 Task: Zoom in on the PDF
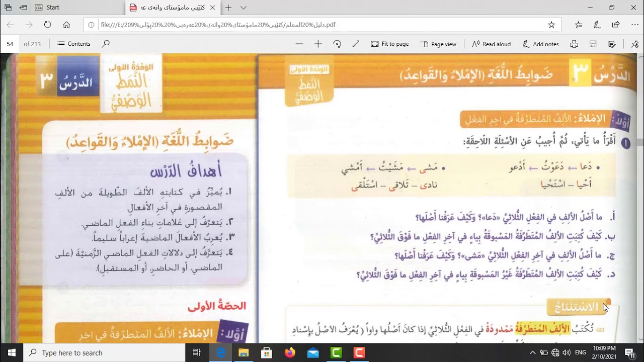[x=318, y=44]
